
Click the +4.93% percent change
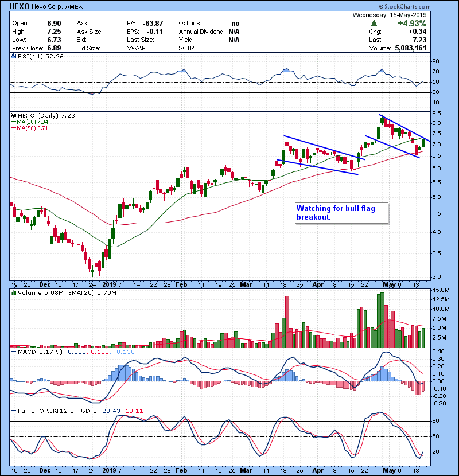click(x=412, y=24)
